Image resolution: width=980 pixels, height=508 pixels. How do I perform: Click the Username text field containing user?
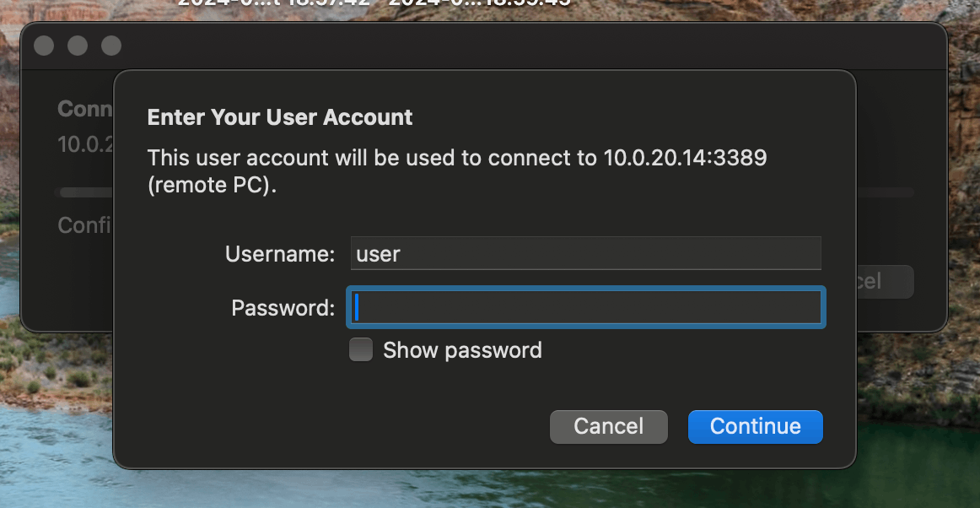pyautogui.click(x=585, y=253)
